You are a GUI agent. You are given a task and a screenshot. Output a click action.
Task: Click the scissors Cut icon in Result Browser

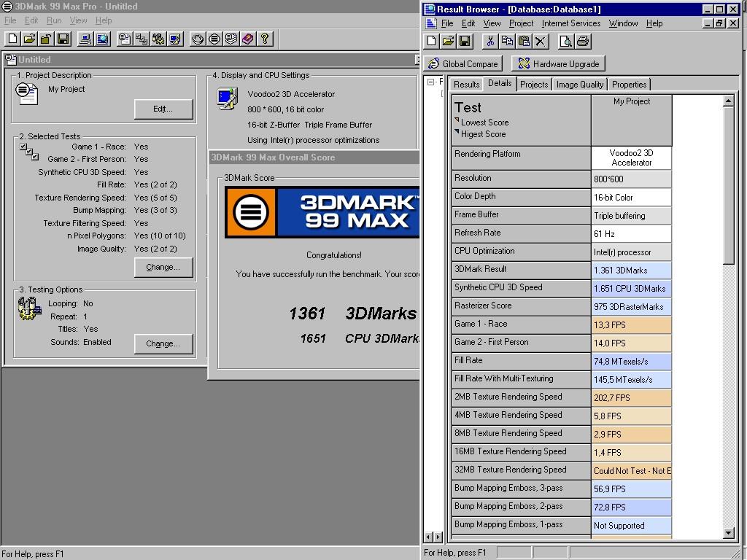[x=490, y=42]
